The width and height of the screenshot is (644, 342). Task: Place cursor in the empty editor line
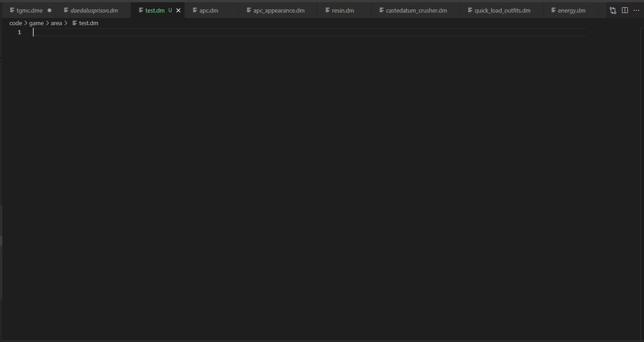tap(309, 32)
